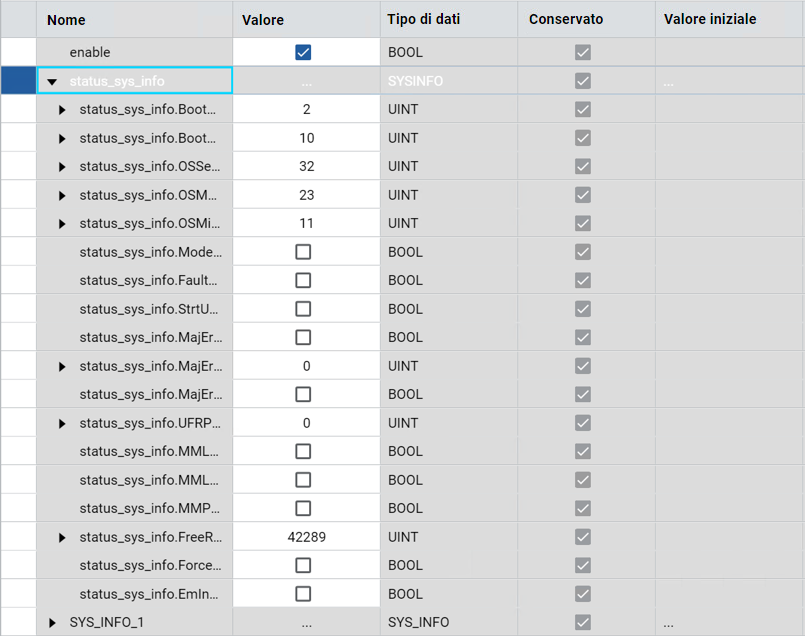Expand the SYS_INFO_1 row
This screenshot has height=636, width=805.
point(52,623)
